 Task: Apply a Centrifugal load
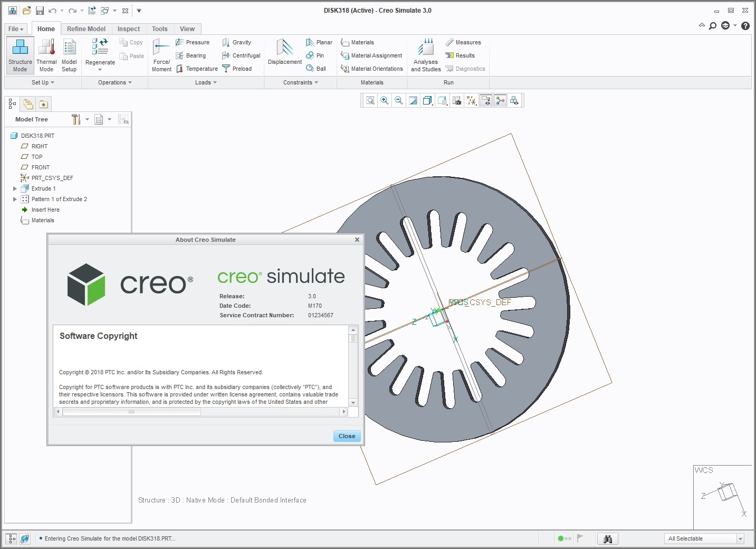click(241, 55)
